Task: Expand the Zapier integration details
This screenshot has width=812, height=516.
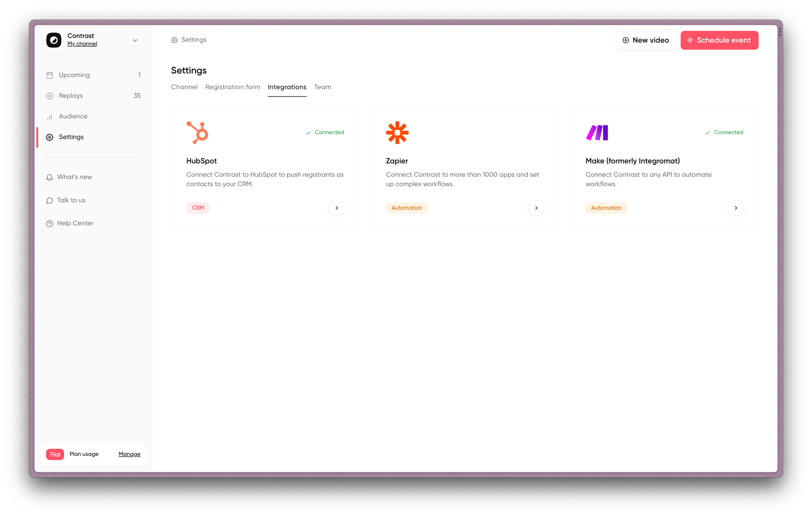Action: pyautogui.click(x=536, y=207)
